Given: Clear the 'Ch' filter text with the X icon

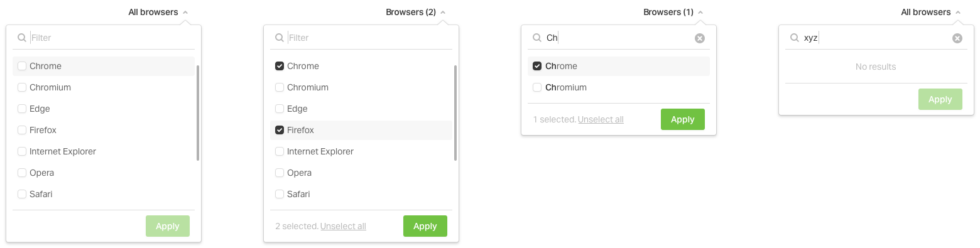Looking at the screenshot, I should click(700, 38).
